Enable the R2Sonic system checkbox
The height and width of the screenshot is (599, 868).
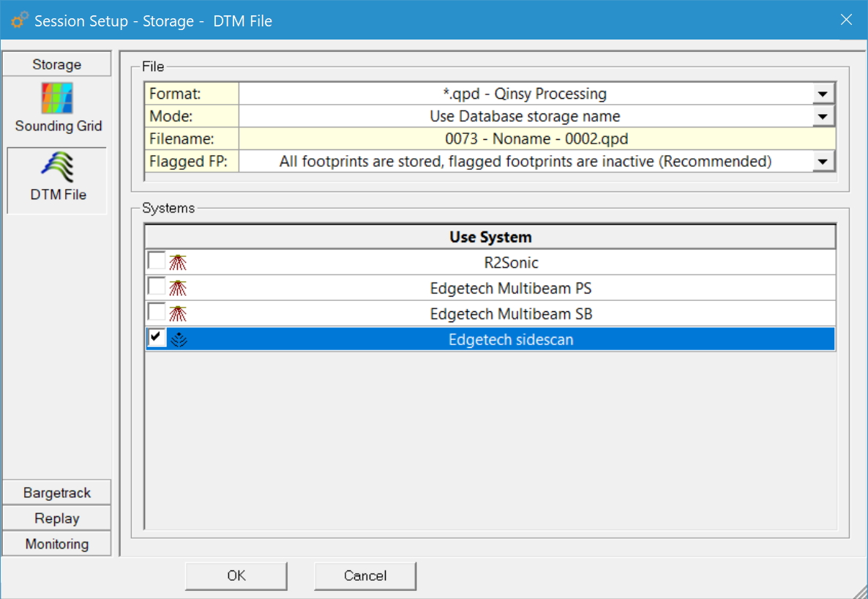point(157,261)
